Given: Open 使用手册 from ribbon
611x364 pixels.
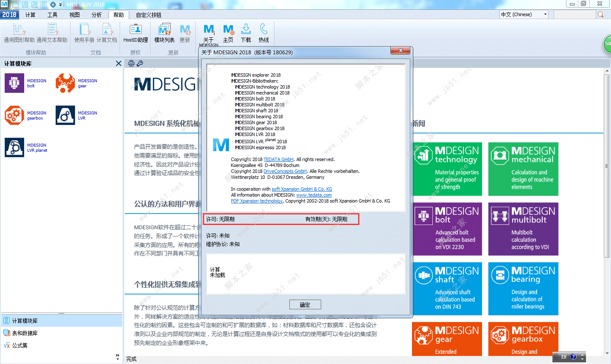Looking at the screenshot, I should pos(84,33).
